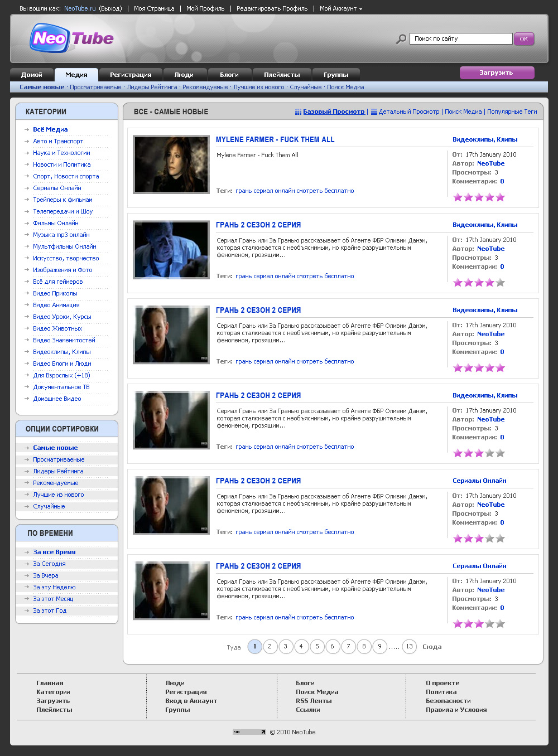Open the Домой tab
The width and height of the screenshot is (558, 756).
(x=32, y=75)
